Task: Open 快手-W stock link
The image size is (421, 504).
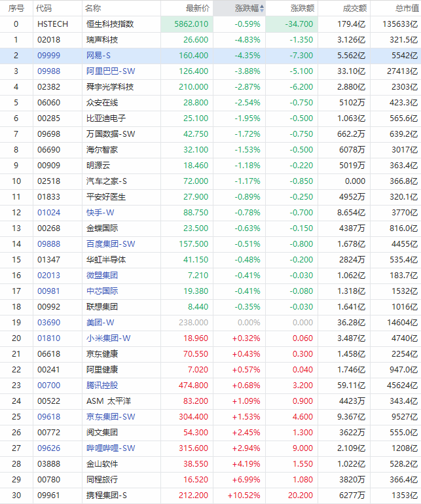Action: [x=100, y=213]
